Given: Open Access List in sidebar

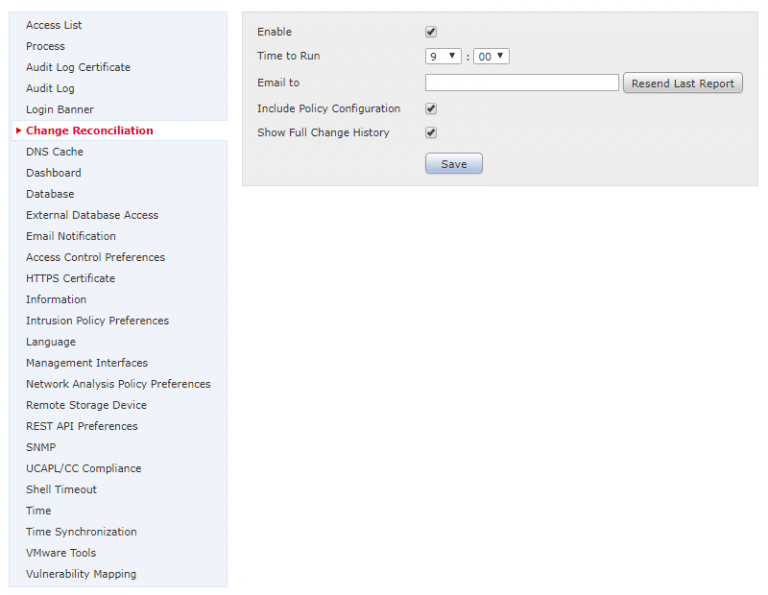Looking at the screenshot, I should pyautogui.click(x=54, y=25).
